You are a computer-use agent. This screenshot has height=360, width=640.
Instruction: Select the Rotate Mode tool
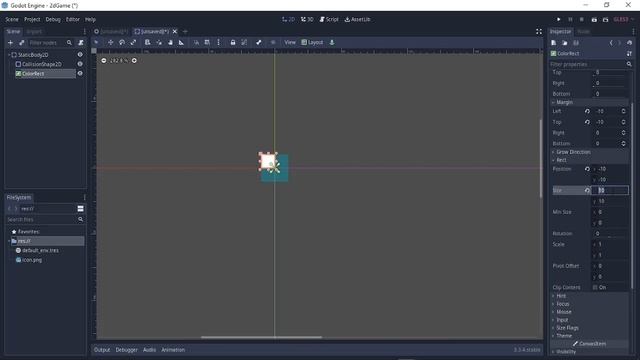click(x=122, y=42)
